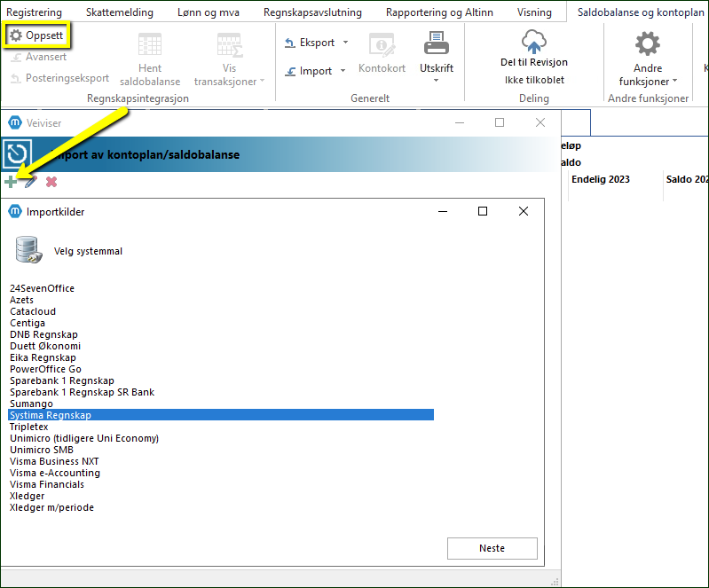Open Rapportering og Altinn tab
The image size is (709, 588).
[x=439, y=12]
